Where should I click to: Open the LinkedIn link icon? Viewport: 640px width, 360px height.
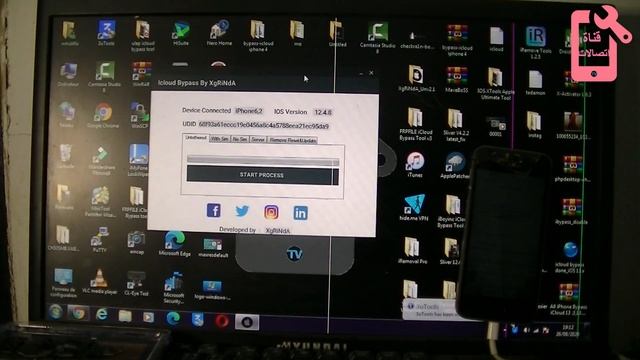point(300,213)
